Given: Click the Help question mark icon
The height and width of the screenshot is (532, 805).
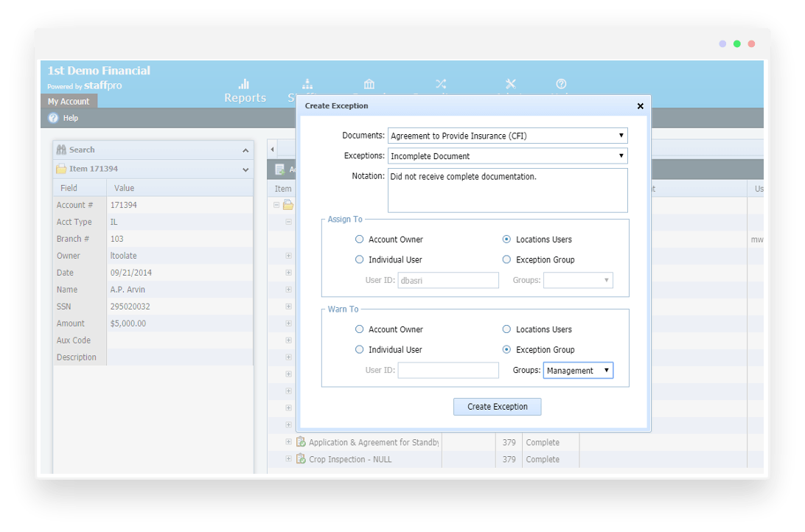Looking at the screenshot, I should pos(53,118).
